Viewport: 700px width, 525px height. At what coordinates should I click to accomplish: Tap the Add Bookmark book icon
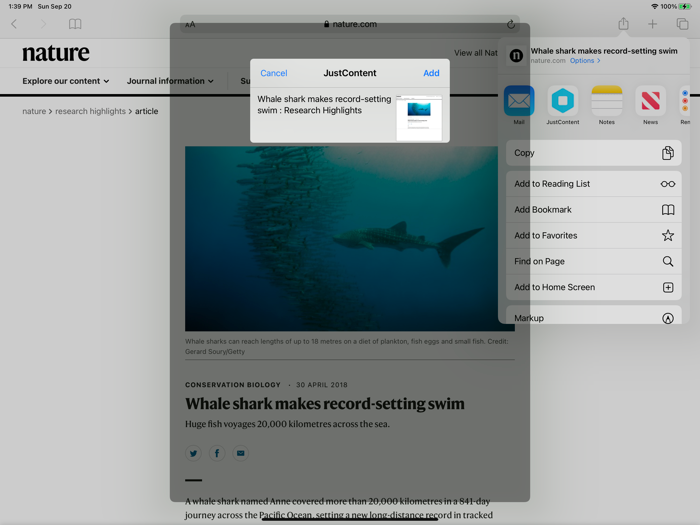pyautogui.click(x=667, y=210)
